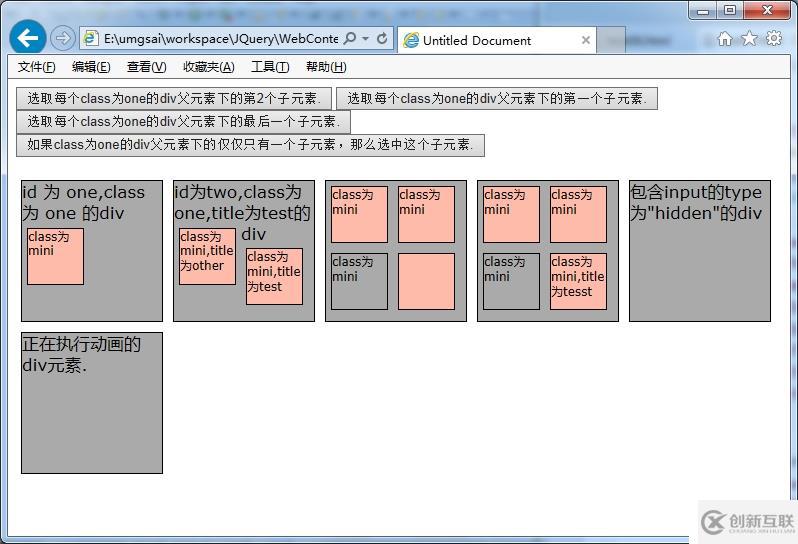This screenshot has width=798, height=544.
Task: Open the 文件(F) menu
Action: (x=36, y=67)
